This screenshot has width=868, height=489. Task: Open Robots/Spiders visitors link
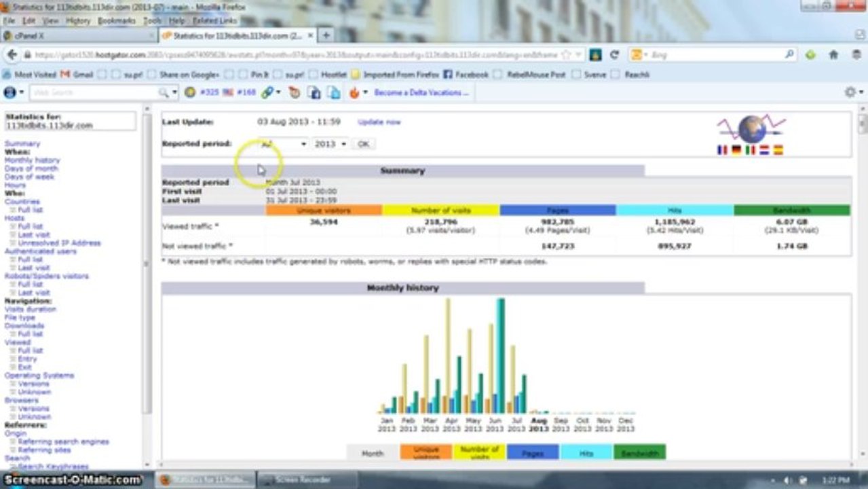[47, 276]
